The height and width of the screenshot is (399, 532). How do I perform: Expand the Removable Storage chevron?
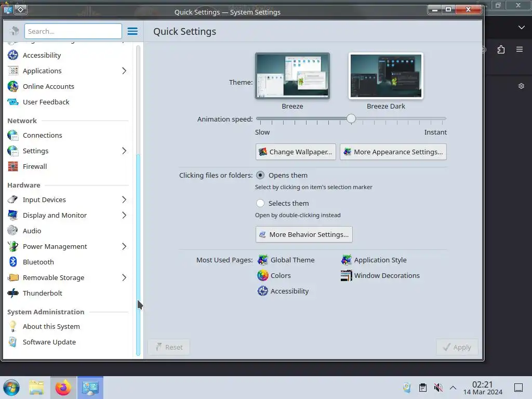(124, 277)
